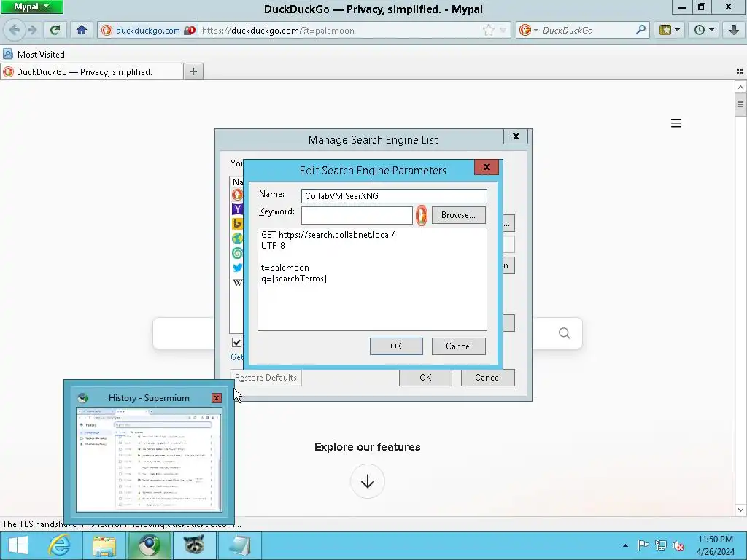
Task: Select the DuckDuckGo — Privacy, simplified tab
Action: 91,72
